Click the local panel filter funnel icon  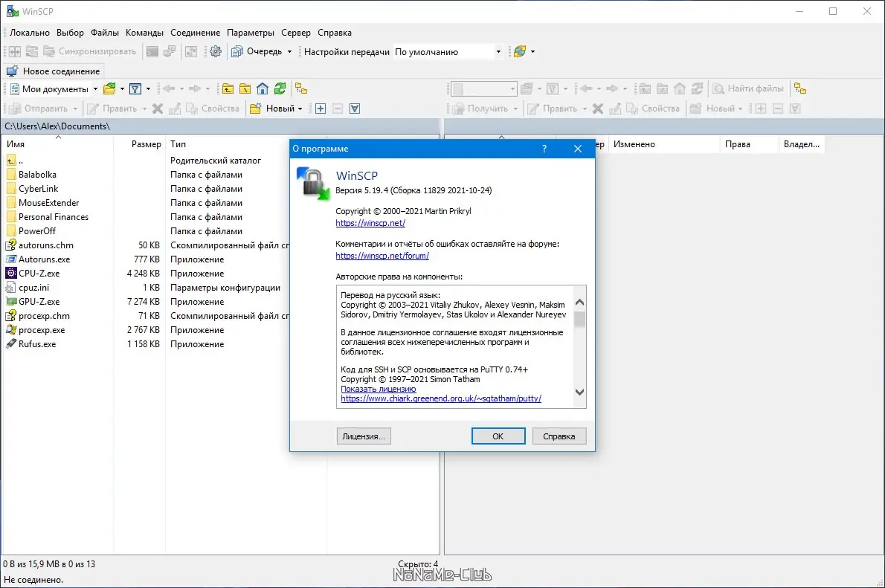[135, 88]
